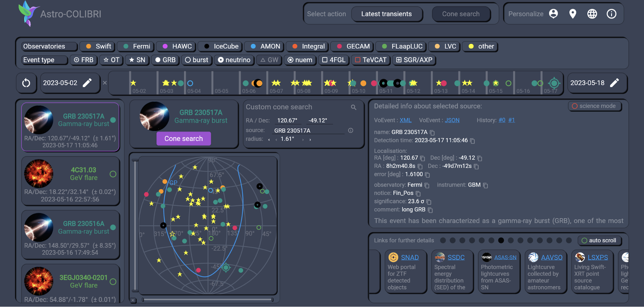The width and height of the screenshot is (644, 307).
Task: Click info icon next to source field
Action: pos(351,130)
